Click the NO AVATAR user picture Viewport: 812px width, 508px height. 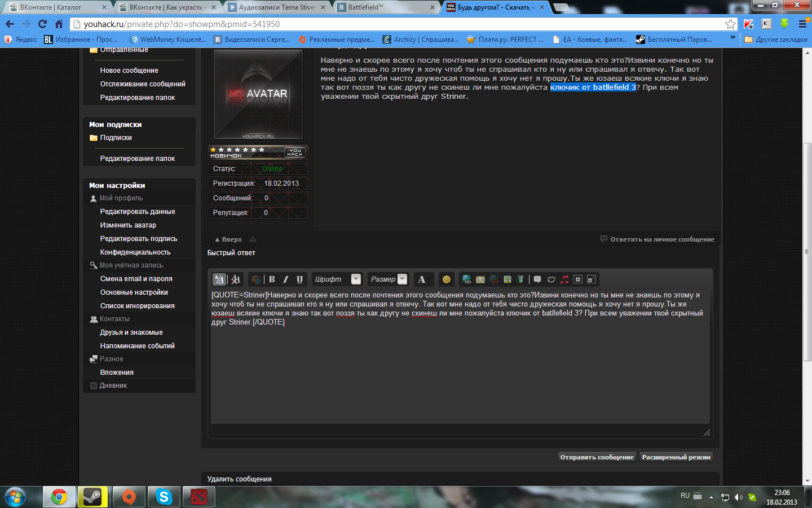pos(258,94)
